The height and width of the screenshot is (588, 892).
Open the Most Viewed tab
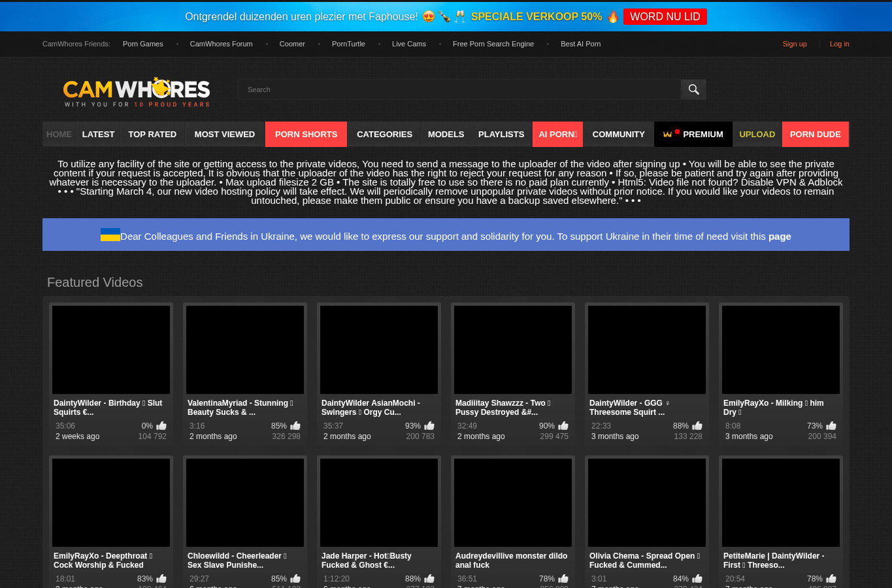pyautogui.click(x=225, y=134)
